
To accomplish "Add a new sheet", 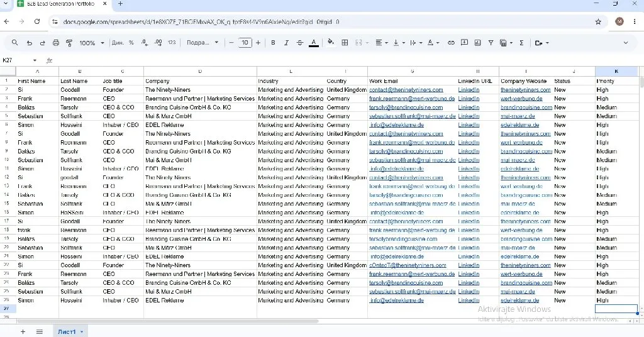I will point(23,332).
